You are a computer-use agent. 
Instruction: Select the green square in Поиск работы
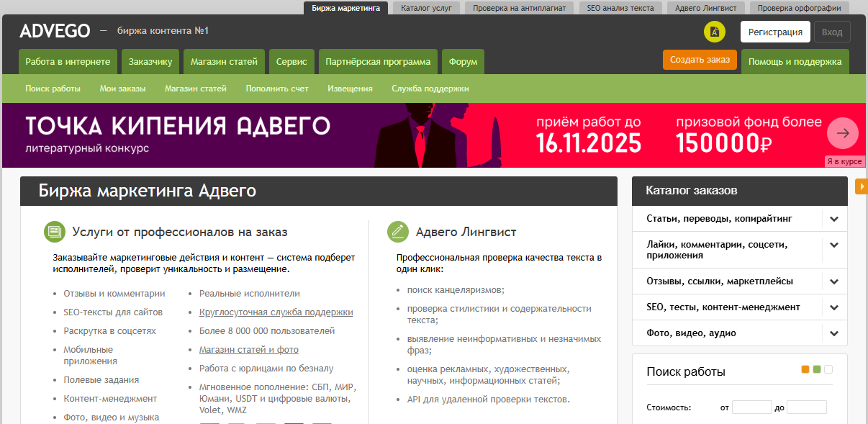coord(816,369)
